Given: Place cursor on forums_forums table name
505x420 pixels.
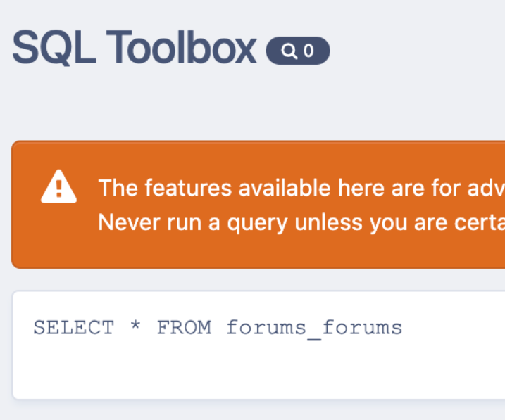Looking at the screenshot, I should 314,329.
